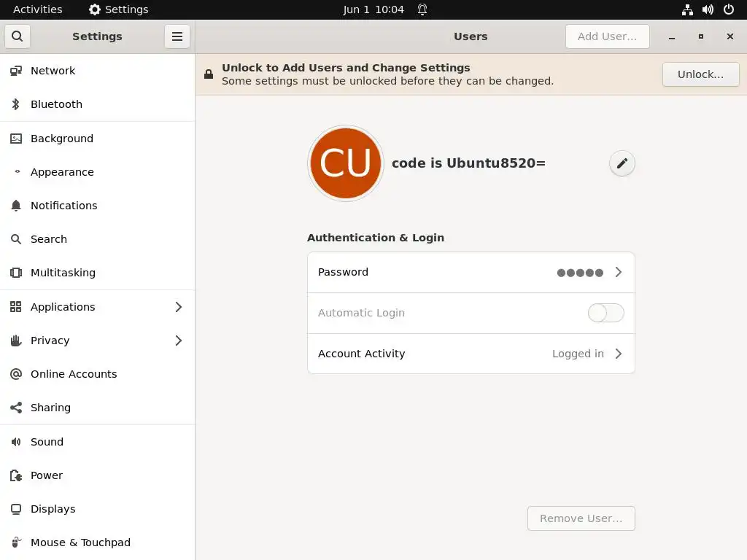Open the Password row
The width and height of the screenshot is (747, 560).
[x=471, y=273]
